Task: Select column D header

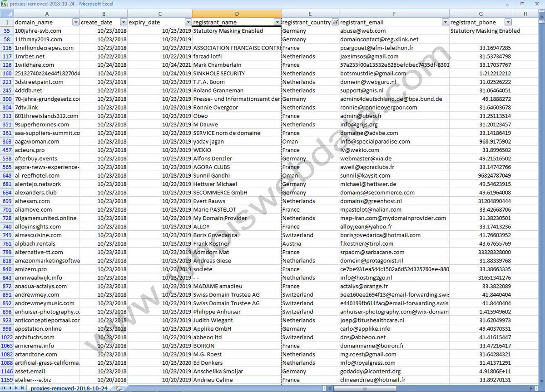Action: (237, 14)
